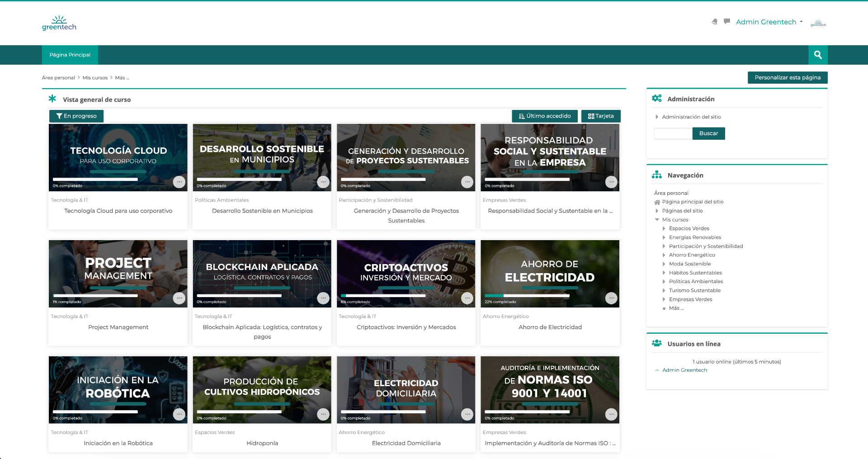Viewport: 868px width, 459px height.
Task: Expand Administración del sitio tree
Action: pos(657,117)
